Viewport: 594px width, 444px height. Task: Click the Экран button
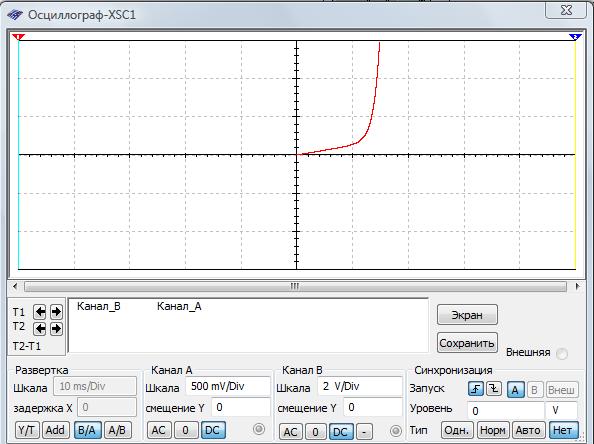click(467, 314)
